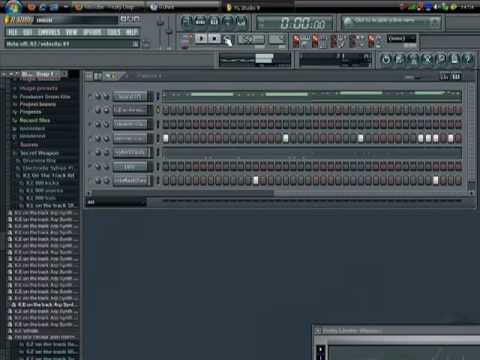Click the icon at hint bar's right end
480x360 pixels.
click(x=135, y=44)
